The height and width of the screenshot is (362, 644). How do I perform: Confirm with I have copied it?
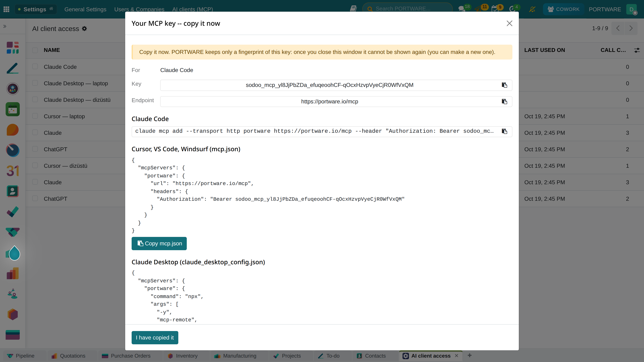tap(155, 337)
